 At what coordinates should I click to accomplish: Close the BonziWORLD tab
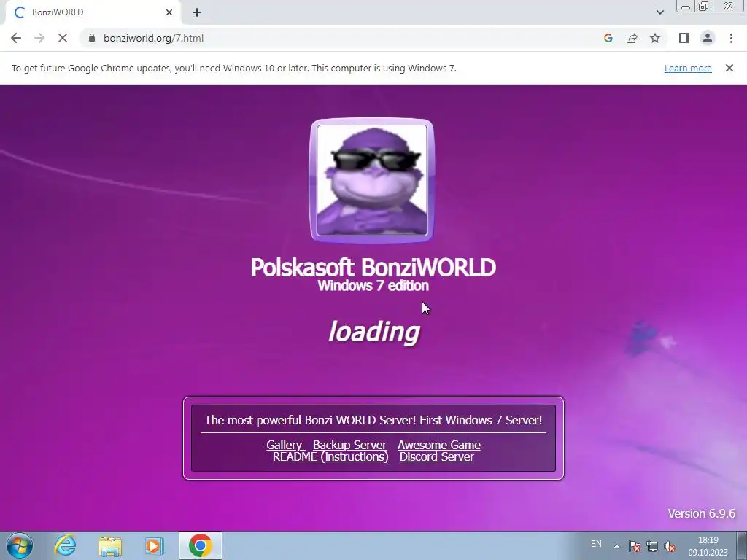169,12
